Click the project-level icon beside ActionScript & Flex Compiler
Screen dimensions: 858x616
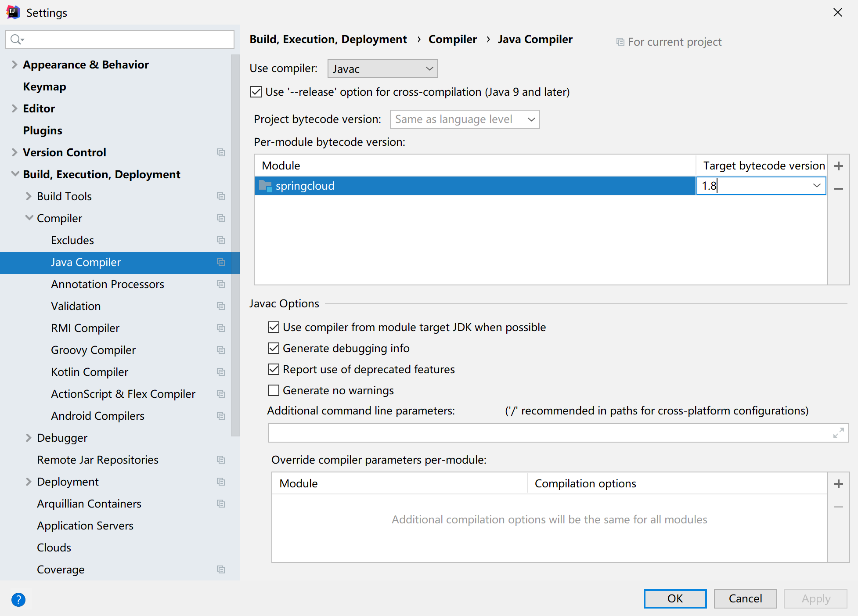221,394
